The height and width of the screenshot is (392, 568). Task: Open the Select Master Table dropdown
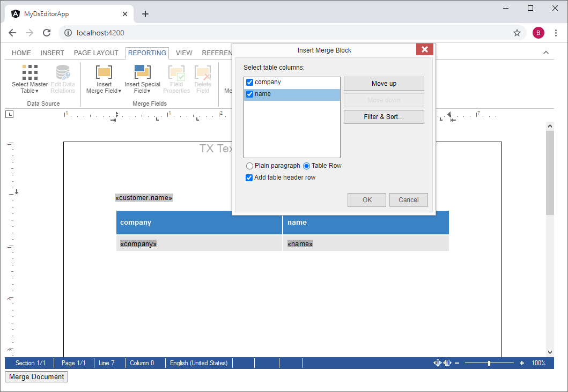[x=29, y=79]
